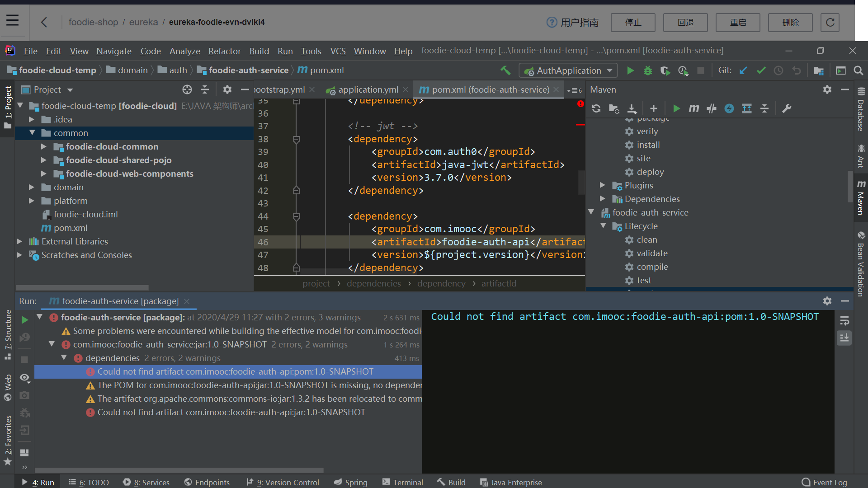The image size is (868, 488).
Task: Go back with the top-left arrow
Action: coord(44,22)
